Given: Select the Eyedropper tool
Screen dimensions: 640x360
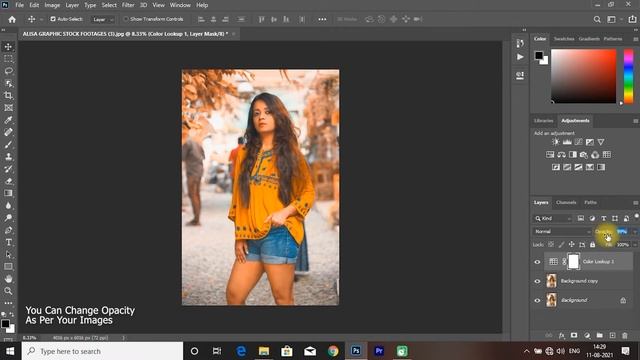Looking at the screenshot, I should click(8, 120).
